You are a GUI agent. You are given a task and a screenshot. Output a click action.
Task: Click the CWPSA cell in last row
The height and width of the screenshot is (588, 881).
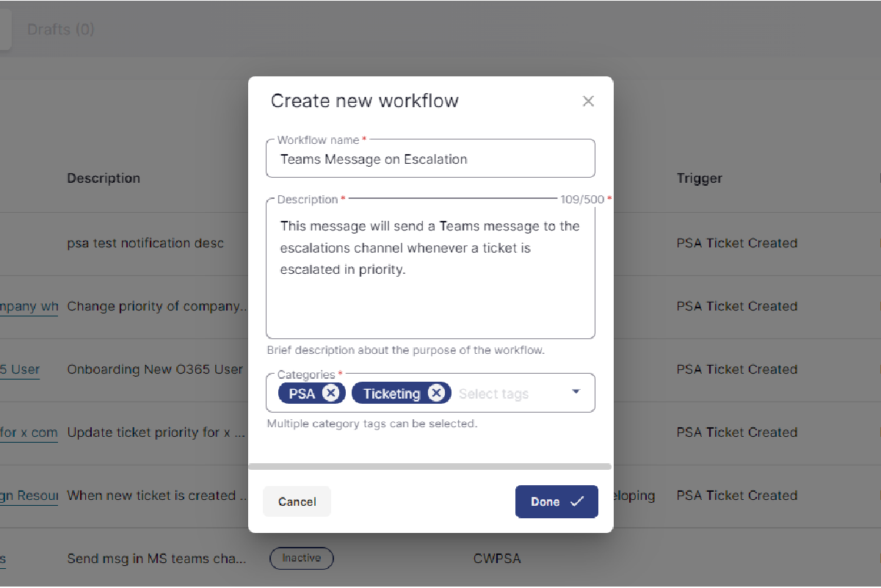(497, 559)
